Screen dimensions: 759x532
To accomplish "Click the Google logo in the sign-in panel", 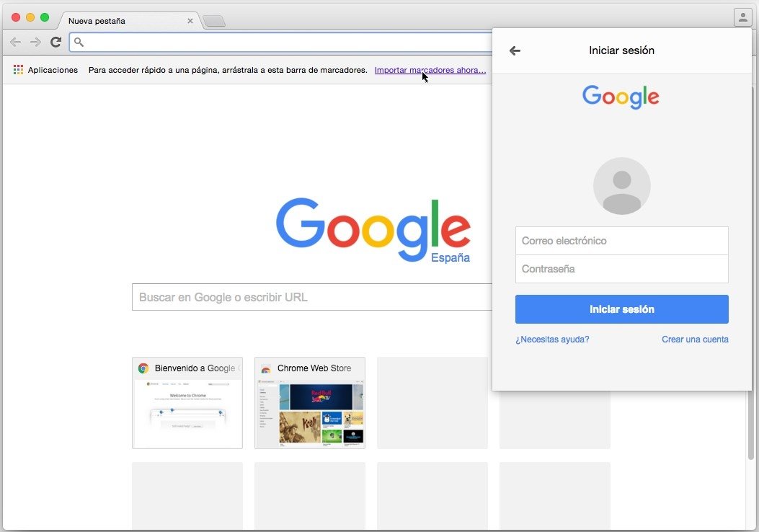I will [621, 97].
